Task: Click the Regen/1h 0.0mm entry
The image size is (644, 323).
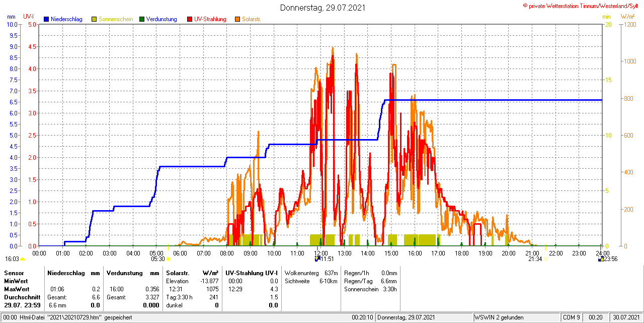Action: [370, 273]
